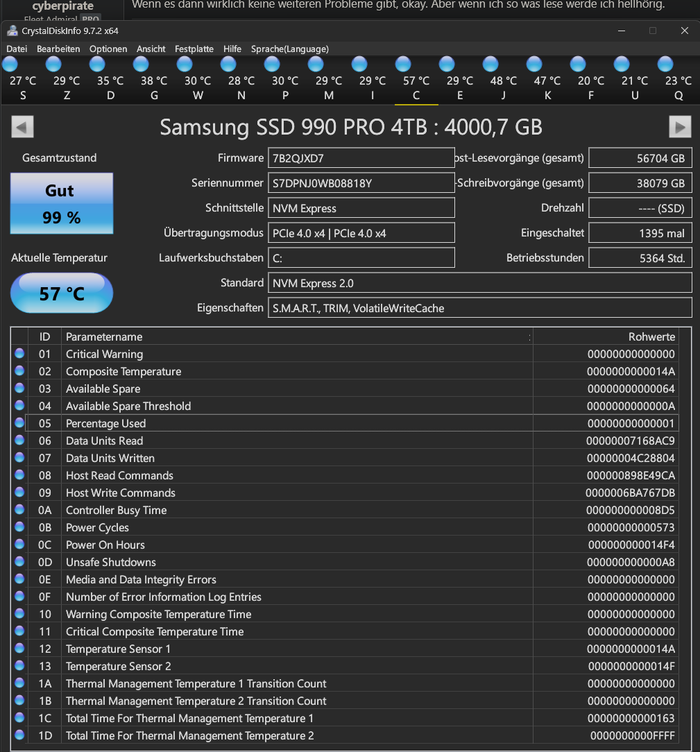Image resolution: width=700 pixels, height=752 pixels.
Task: Select drive E disk icon
Action: 447,65
